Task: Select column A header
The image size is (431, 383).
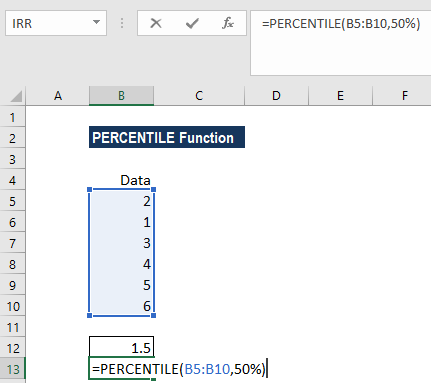Action: [58, 96]
